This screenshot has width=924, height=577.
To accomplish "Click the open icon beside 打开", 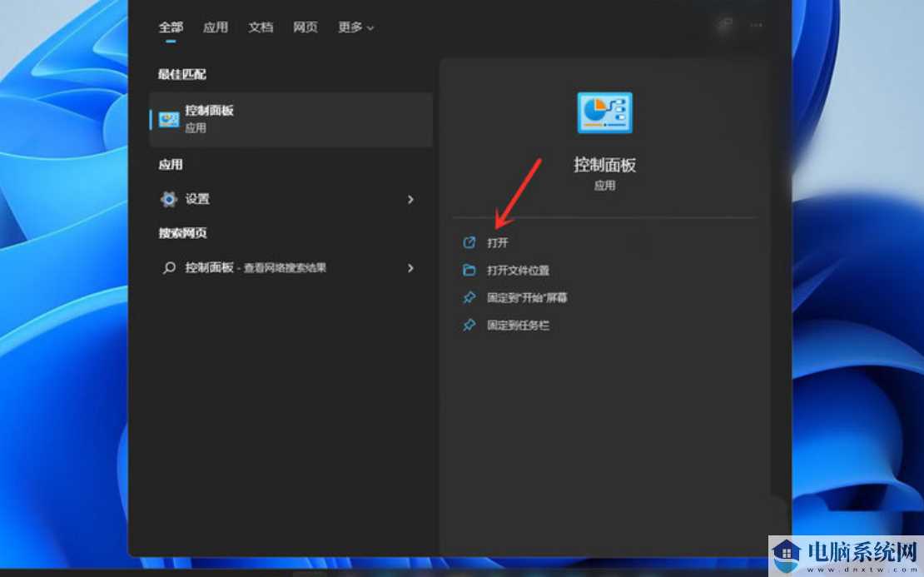I will 469,242.
